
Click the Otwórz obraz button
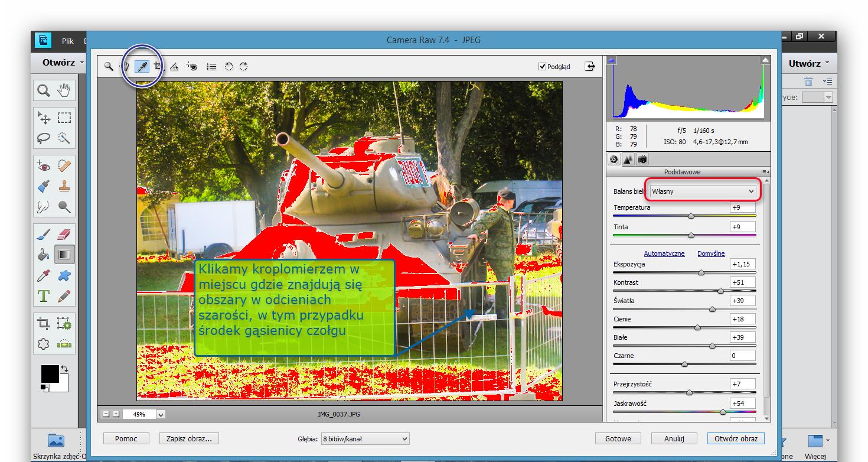(736, 439)
